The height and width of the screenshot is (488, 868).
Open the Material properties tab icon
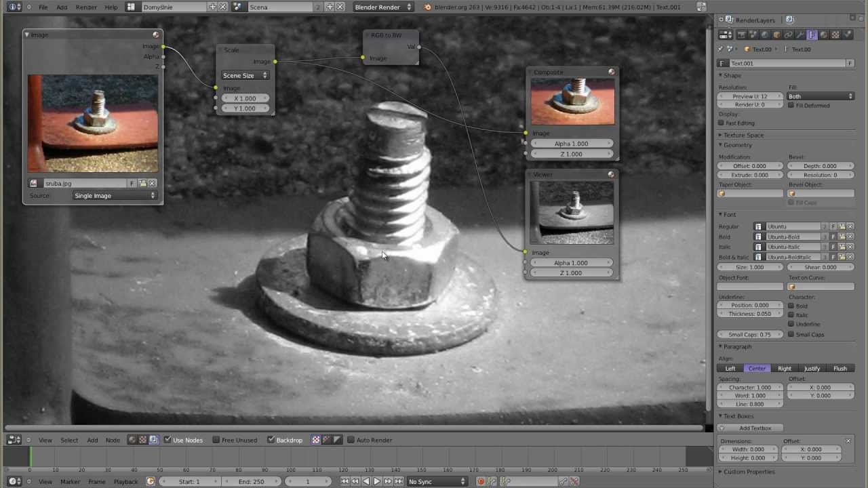tap(823, 35)
